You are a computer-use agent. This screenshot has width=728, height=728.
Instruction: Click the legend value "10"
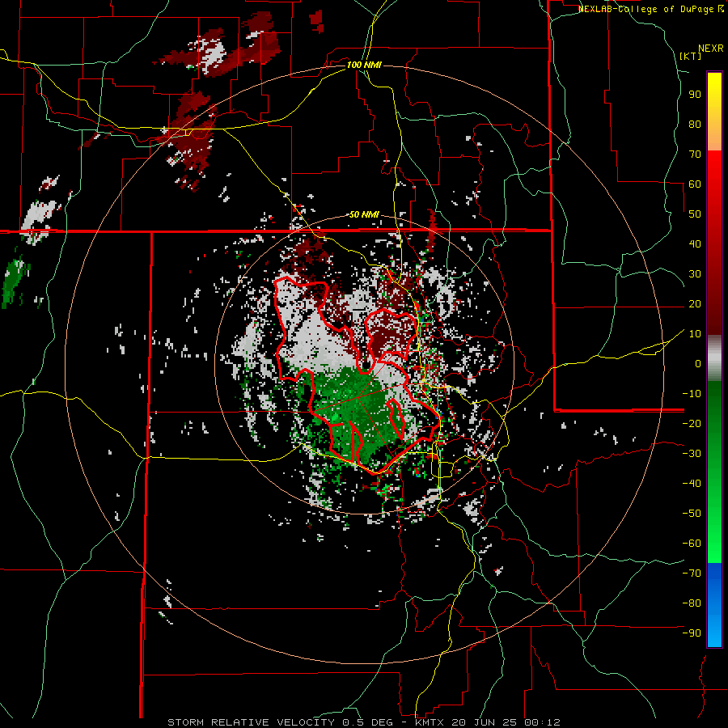(x=695, y=334)
